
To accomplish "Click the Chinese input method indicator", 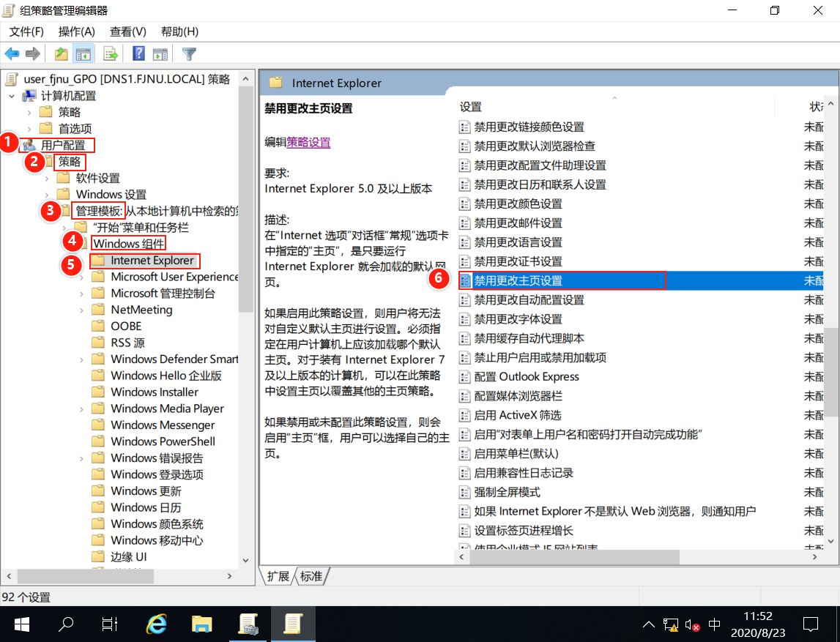I will 714,624.
